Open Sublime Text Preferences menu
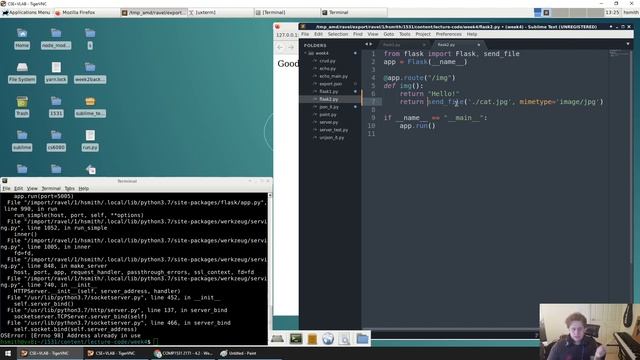This screenshot has height=360, width=640. [449, 34]
